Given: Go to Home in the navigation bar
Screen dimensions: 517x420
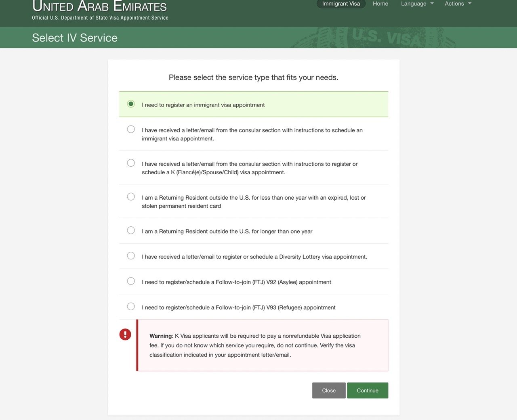Looking at the screenshot, I should click(380, 4).
